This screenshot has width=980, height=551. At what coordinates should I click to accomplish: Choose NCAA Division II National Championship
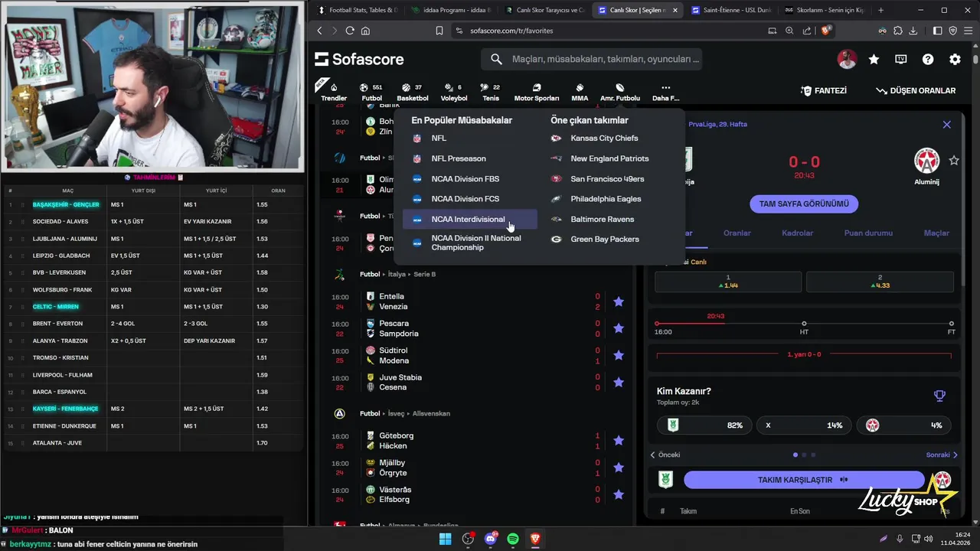(470, 243)
